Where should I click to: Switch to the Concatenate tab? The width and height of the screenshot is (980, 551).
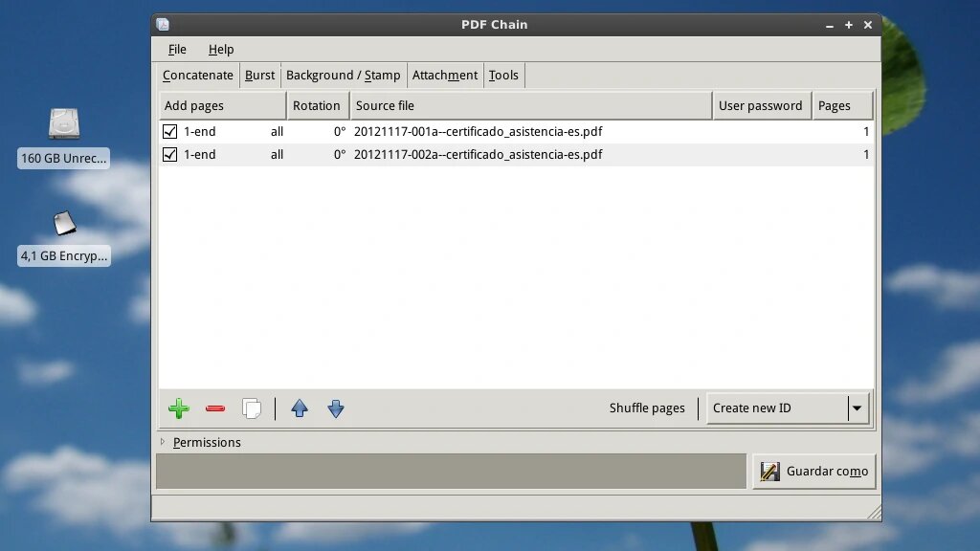(197, 75)
